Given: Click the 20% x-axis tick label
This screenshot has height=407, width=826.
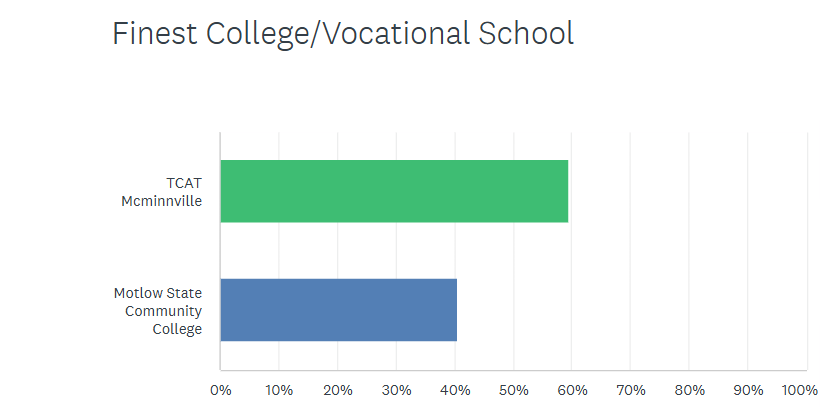Looking at the screenshot, I should tap(337, 389).
